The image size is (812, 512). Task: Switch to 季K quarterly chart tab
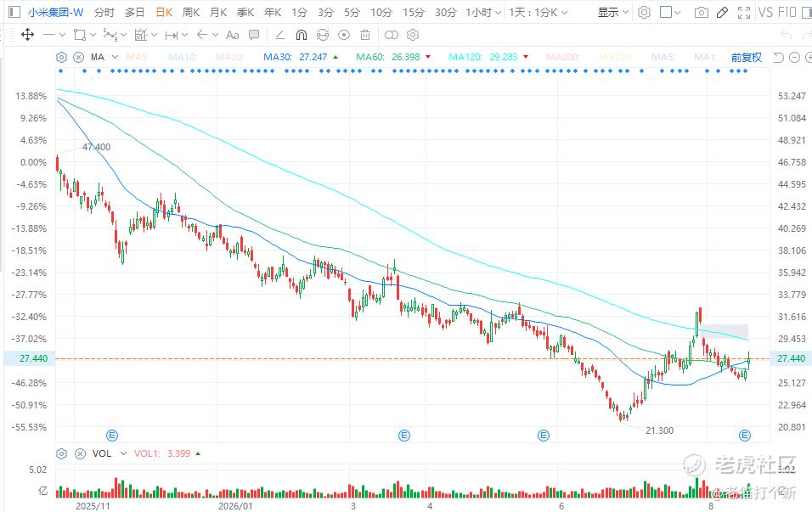245,12
